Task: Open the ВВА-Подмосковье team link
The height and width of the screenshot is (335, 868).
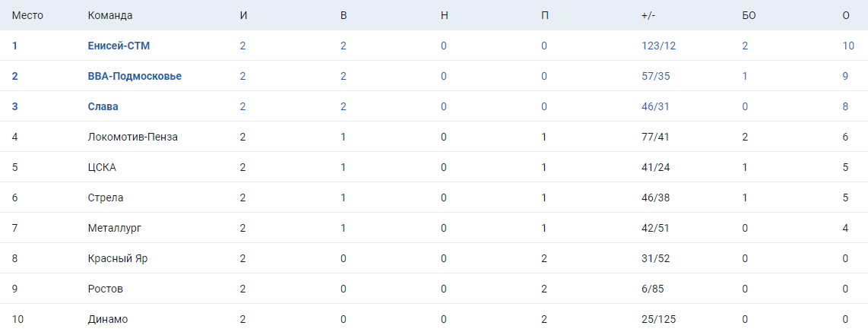Action: 135,76
